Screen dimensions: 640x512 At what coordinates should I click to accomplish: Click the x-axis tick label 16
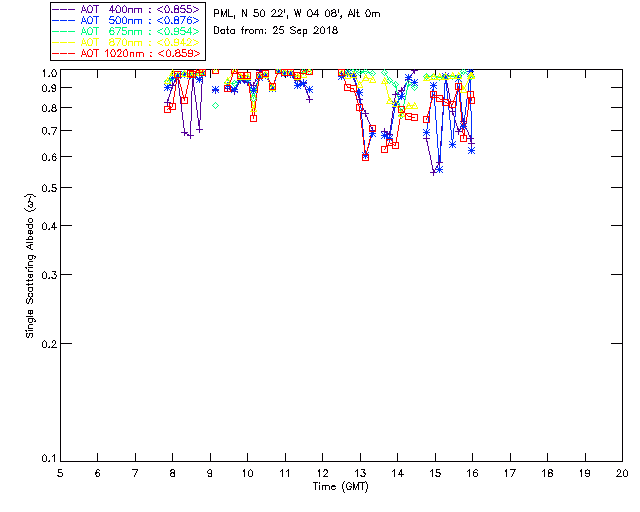(x=472, y=472)
